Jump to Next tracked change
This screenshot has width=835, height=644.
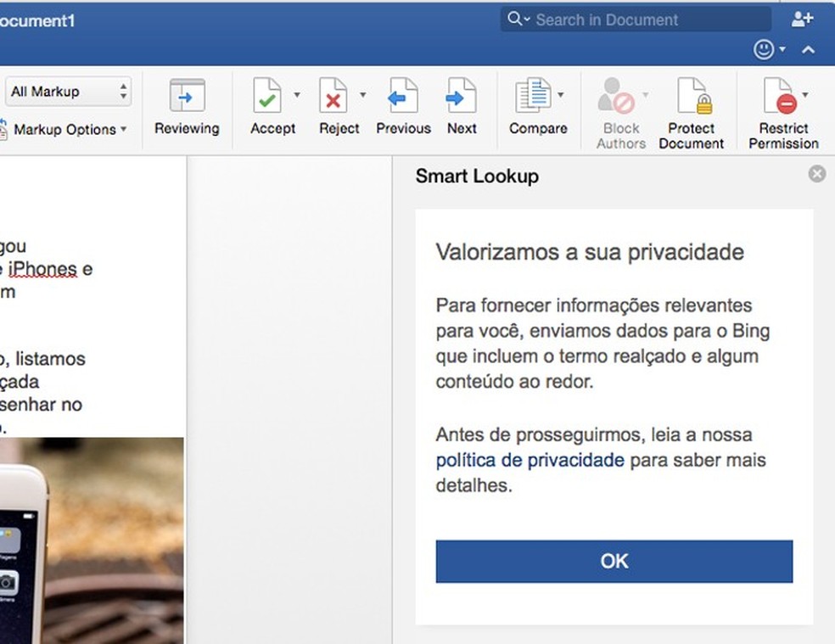(x=462, y=97)
